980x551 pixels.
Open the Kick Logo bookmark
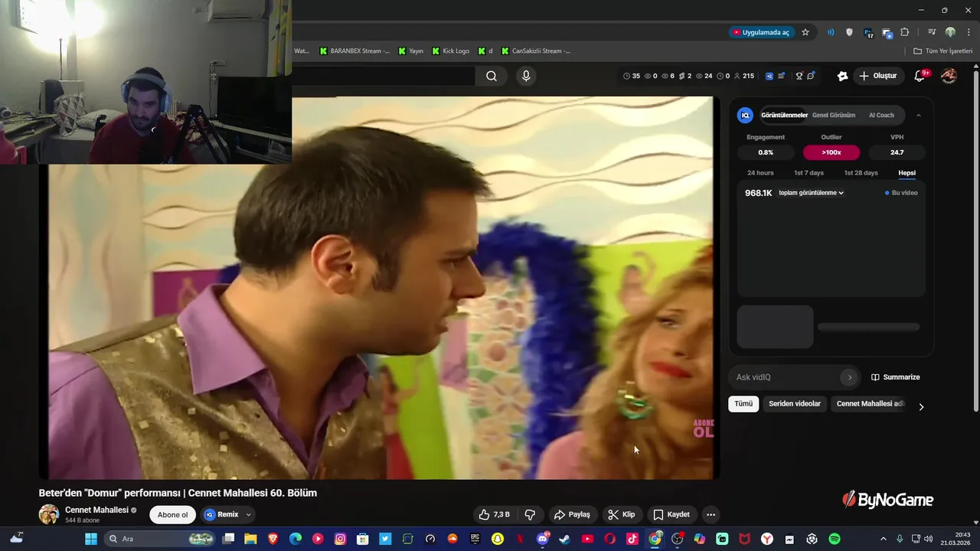(x=451, y=51)
